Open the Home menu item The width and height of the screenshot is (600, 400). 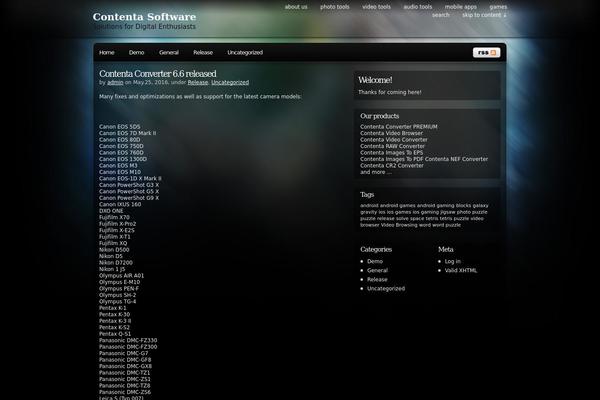point(107,52)
